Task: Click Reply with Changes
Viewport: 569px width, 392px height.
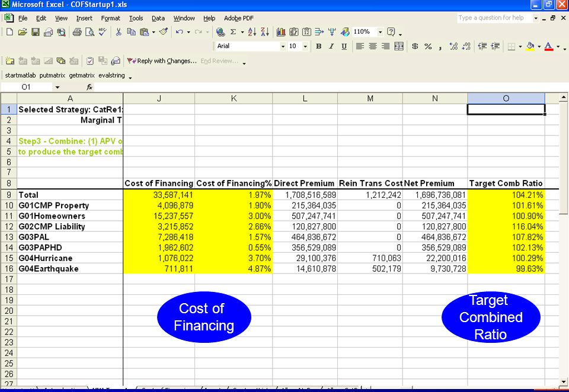Action: pos(162,61)
